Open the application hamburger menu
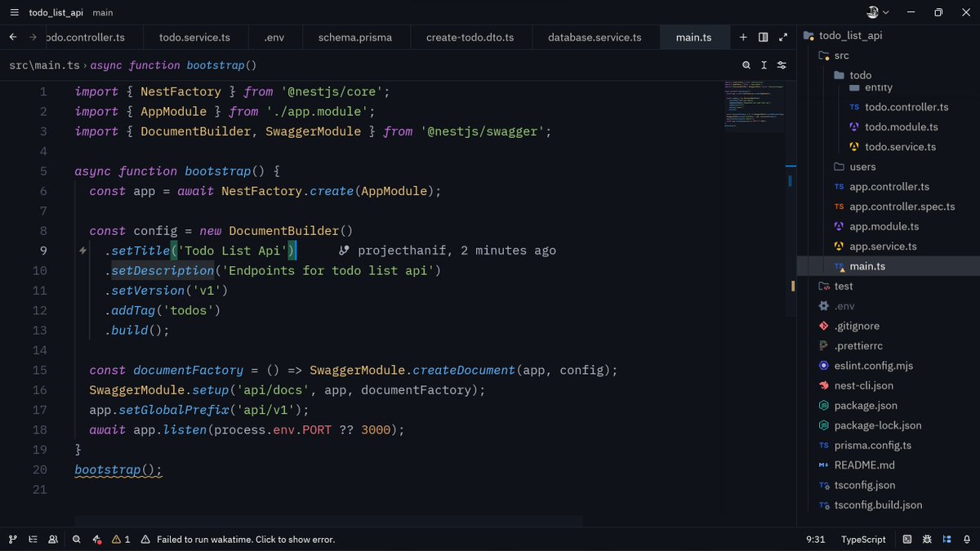 (14, 12)
